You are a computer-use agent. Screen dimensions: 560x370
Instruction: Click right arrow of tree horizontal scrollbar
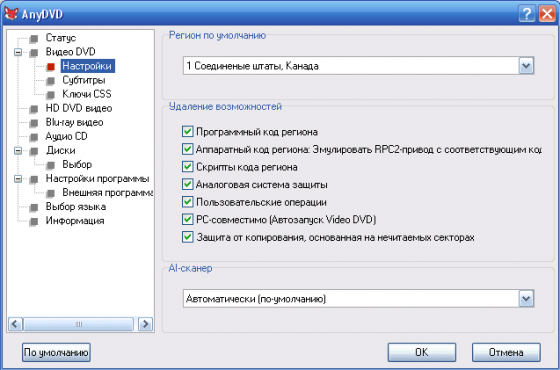tap(145, 324)
